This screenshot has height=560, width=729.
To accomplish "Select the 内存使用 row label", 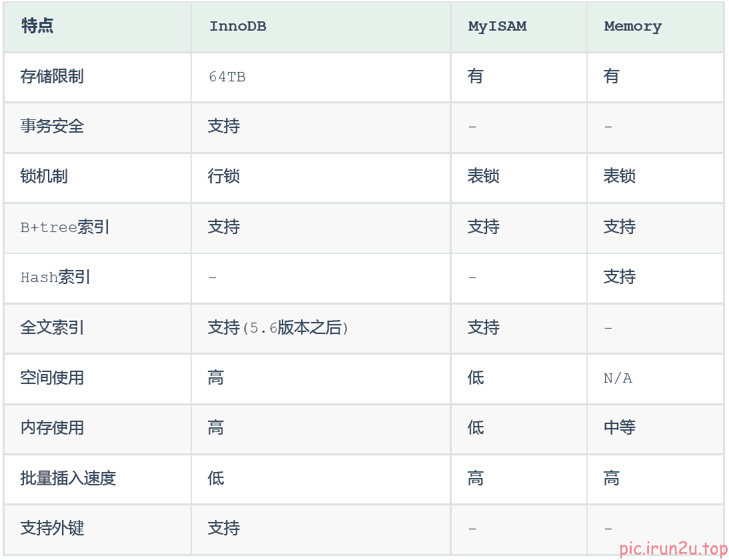I will coord(52,428).
